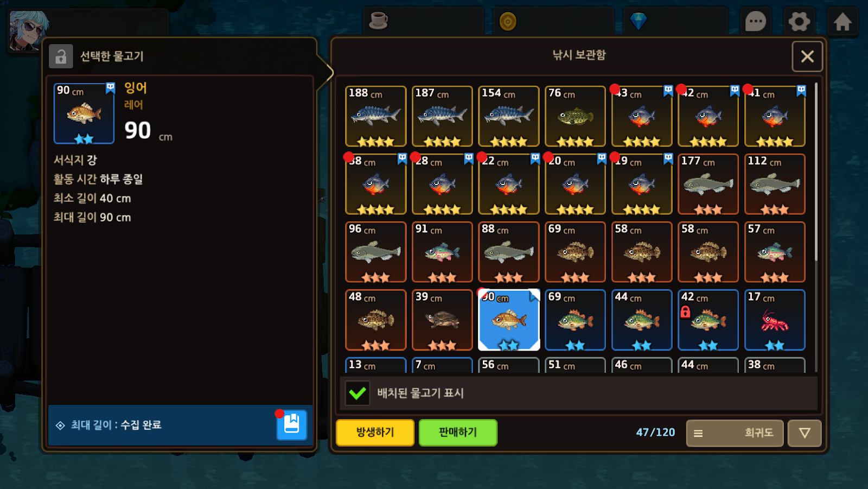Open the blue collection book icon
The height and width of the screenshot is (489, 868).
(292, 424)
